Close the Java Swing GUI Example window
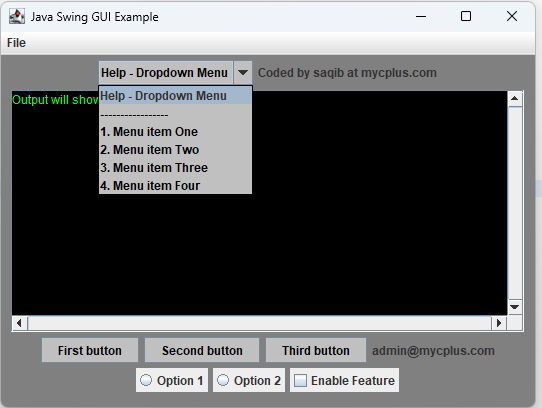Screen dimensions: 542x408 point(512,16)
